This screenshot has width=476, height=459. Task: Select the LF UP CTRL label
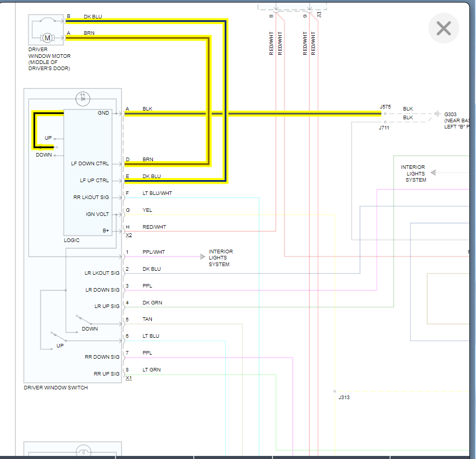click(95, 181)
